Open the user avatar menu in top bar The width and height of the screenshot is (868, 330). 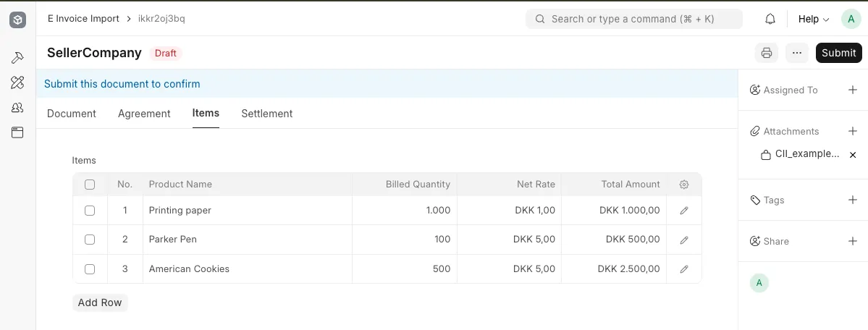click(851, 19)
